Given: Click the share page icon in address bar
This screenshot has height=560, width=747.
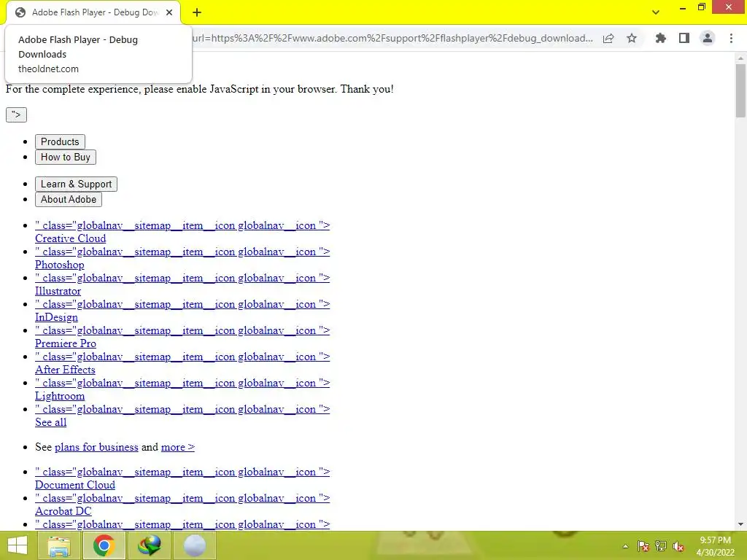Looking at the screenshot, I should pyautogui.click(x=608, y=38).
